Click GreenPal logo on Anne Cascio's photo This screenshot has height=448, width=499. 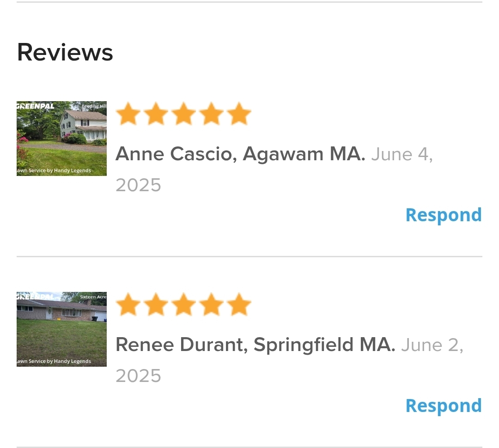click(x=36, y=106)
